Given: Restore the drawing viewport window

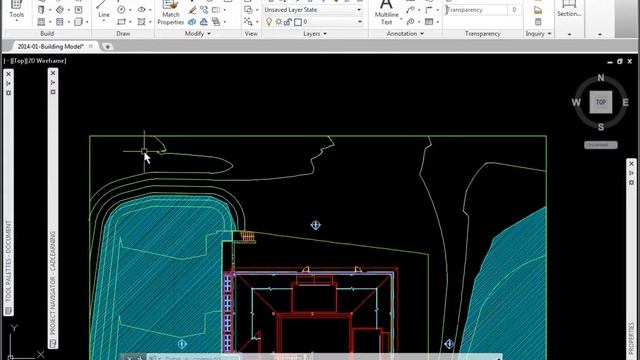Looking at the screenshot, I should click(x=620, y=62).
